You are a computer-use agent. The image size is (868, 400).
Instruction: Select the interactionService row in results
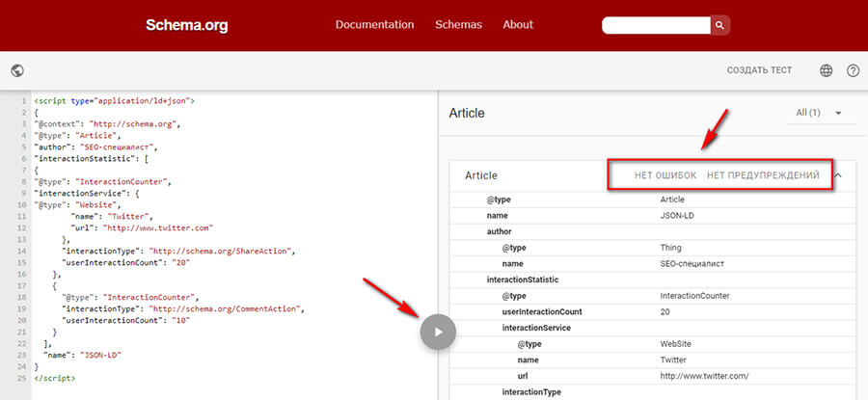pyautogui.click(x=535, y=328)
